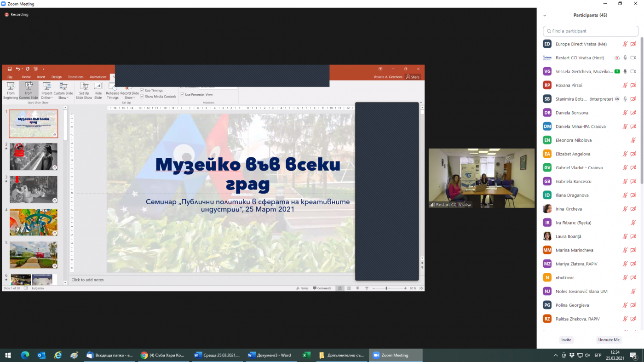Image resolution: width=644 pixels, height=362 pixels.
Task: Open Set Up Slide Show dialog
Action: click(84, 91)
